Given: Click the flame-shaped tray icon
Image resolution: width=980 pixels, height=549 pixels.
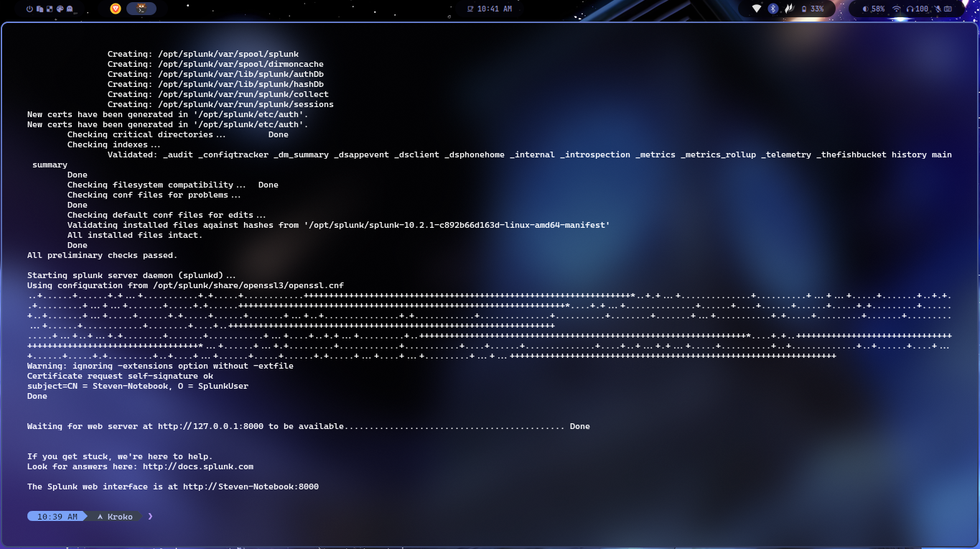Looking at the screenshot, I should [x=789, y=9].
